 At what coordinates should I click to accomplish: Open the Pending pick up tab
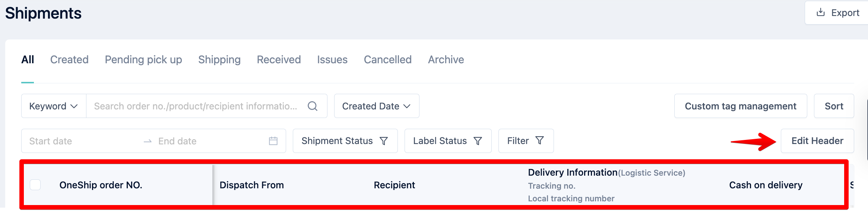143,60
